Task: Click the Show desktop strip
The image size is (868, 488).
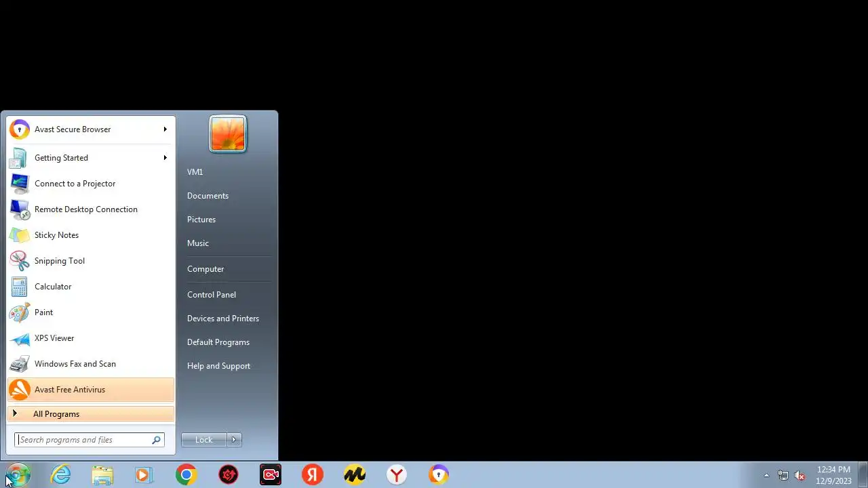Action: click(x=863, y=474)
